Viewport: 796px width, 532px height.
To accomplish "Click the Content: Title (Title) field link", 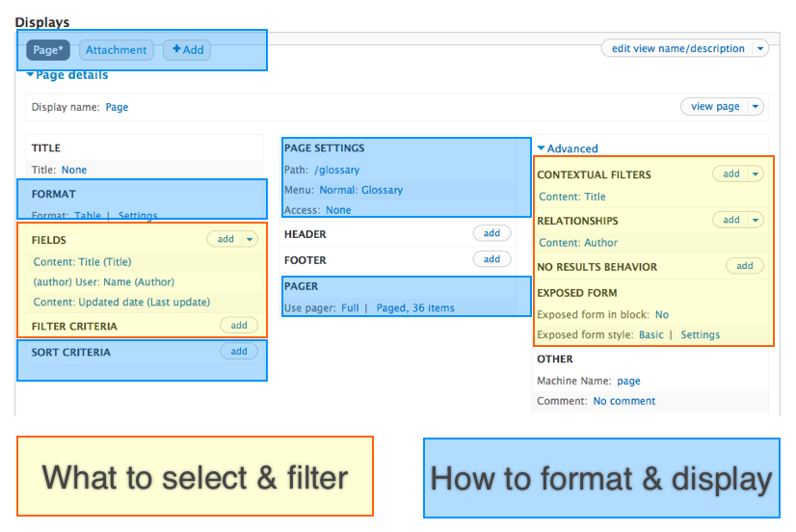I will coord(82,262).
